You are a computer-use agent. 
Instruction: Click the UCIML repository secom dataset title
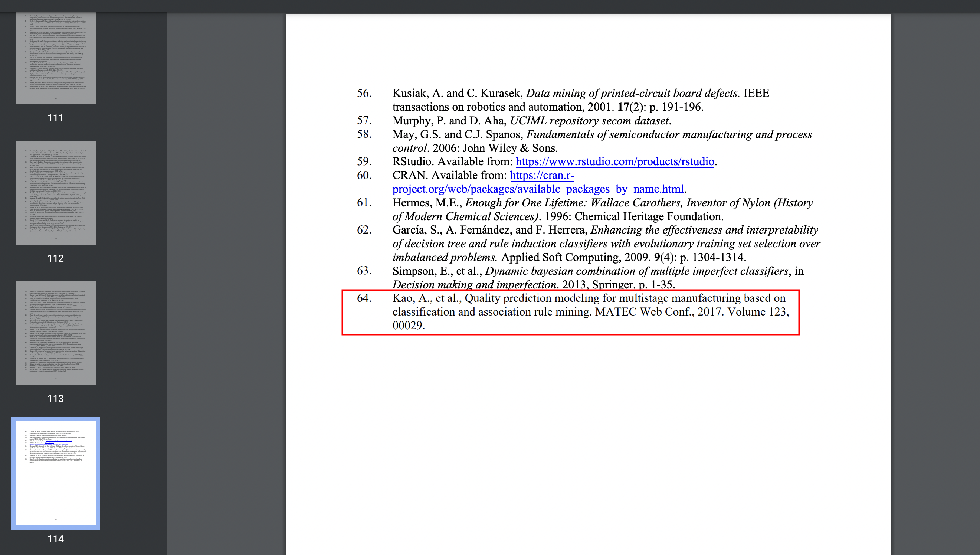coord(590,121)
